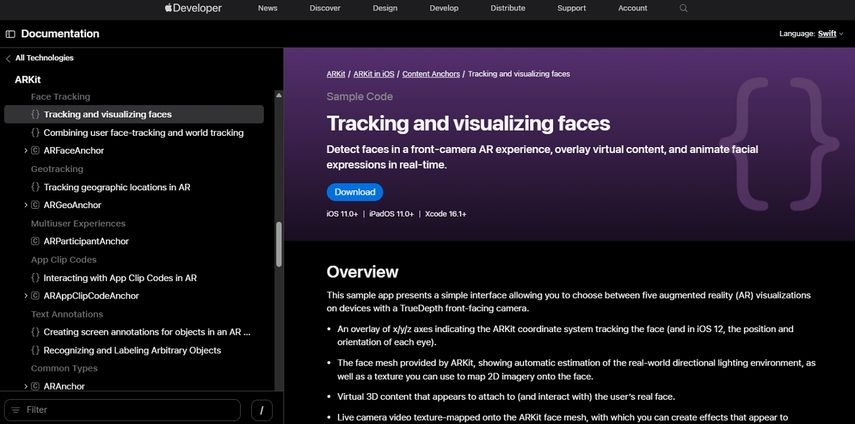
Task: Go to ARKit breadcrumb link
Action: (336, 74)
